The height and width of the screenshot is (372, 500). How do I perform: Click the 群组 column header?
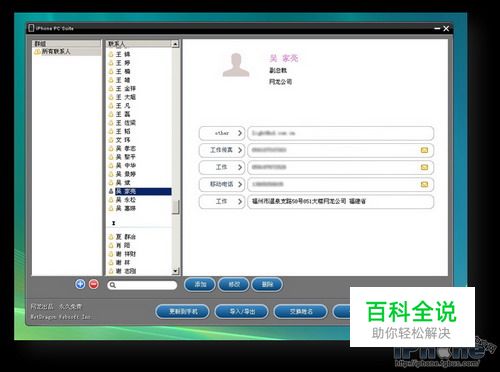point(67,44)
